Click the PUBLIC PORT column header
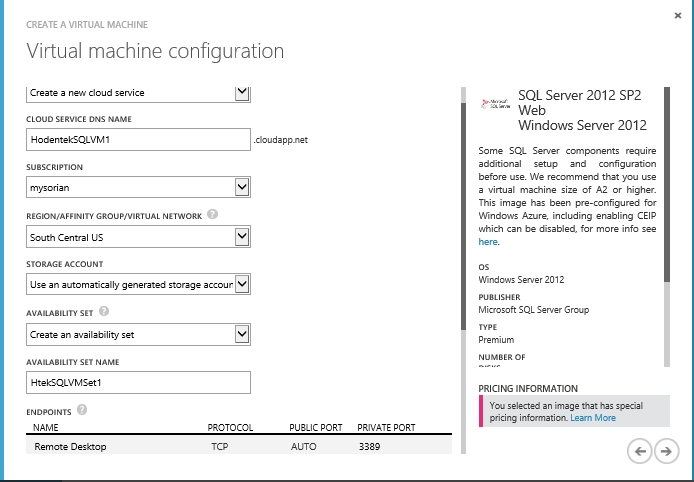Viewport: 694px width, 482px height. click(316, 428)
